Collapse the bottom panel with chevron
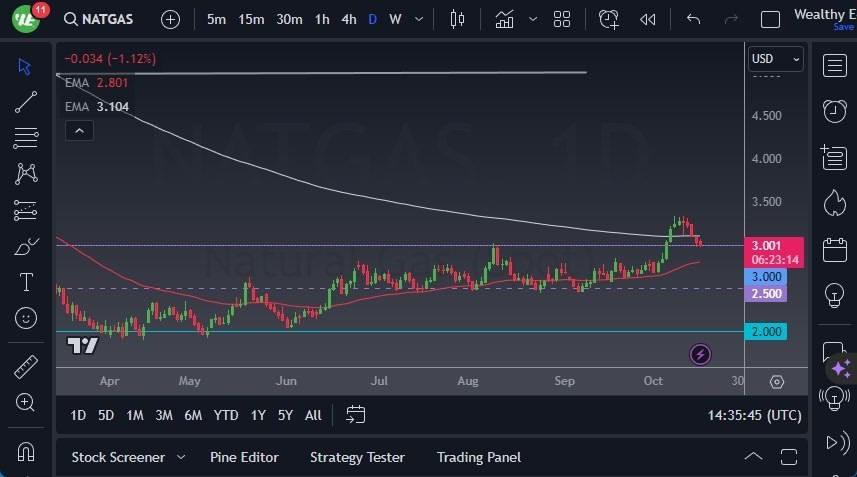The width and height of the screenshot is (857, 477). (x=754, y=457)
